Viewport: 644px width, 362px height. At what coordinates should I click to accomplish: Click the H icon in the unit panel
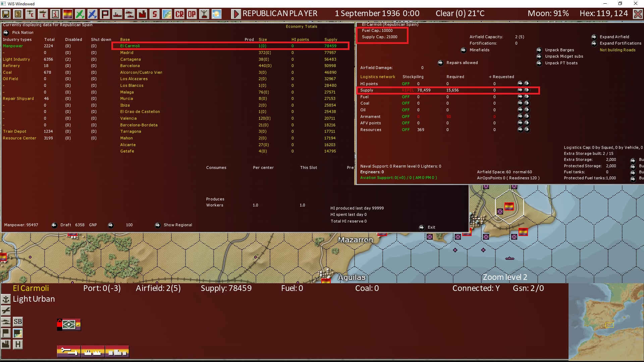(x=18, y=344)
